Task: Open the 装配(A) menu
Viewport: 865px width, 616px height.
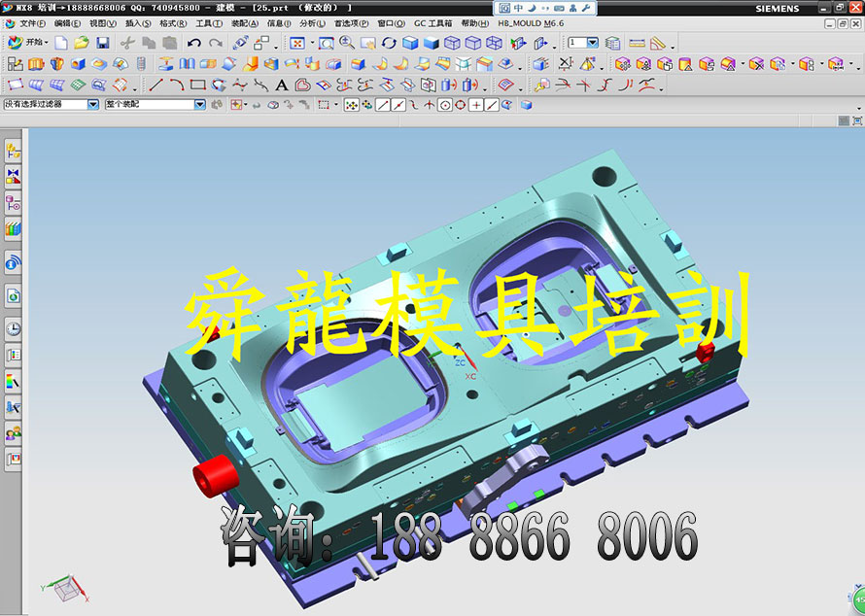Action: point(244,23)
